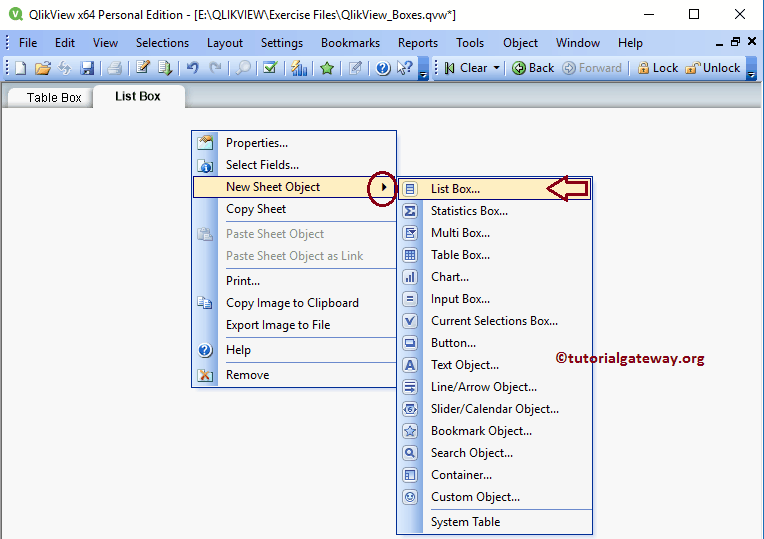Create a new document with the blank page icon

point(20,68)
